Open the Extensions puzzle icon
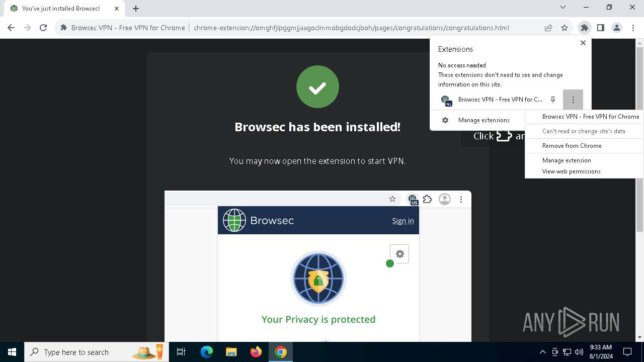644x362 pixels. click(x=584, y=28)
